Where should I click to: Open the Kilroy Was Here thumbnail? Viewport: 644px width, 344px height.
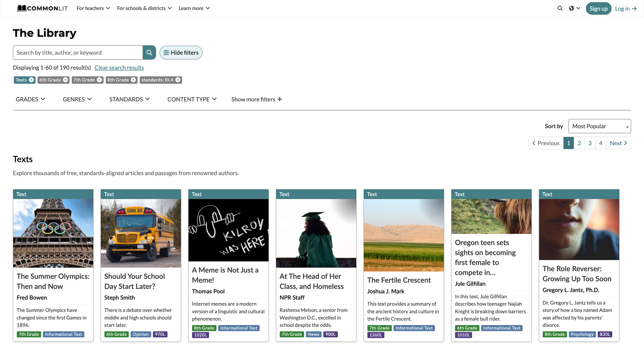click(x=228, y=230)
